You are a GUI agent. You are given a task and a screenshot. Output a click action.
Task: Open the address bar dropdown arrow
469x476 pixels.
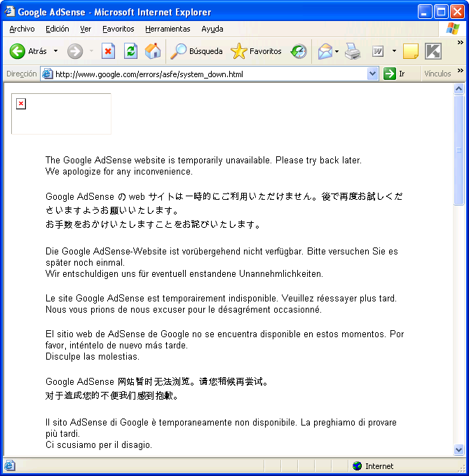(x=372, y=74)
